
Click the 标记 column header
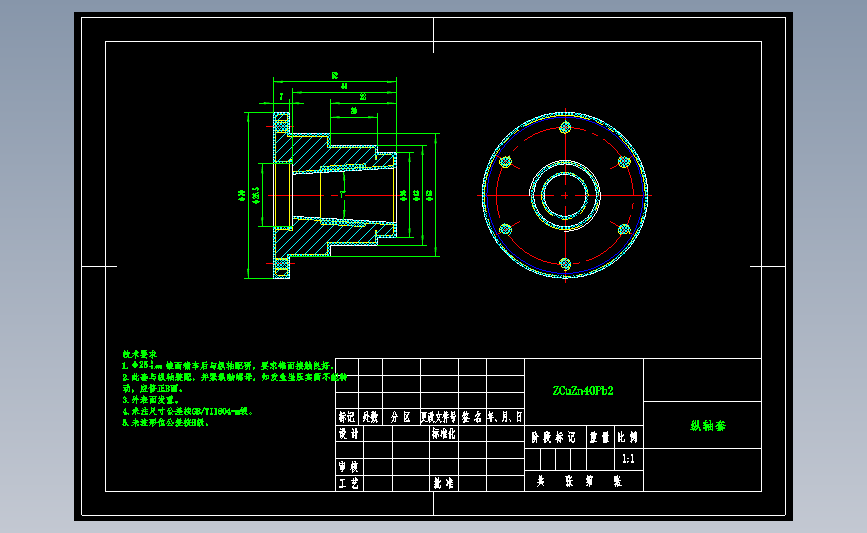tap(347, 417)
